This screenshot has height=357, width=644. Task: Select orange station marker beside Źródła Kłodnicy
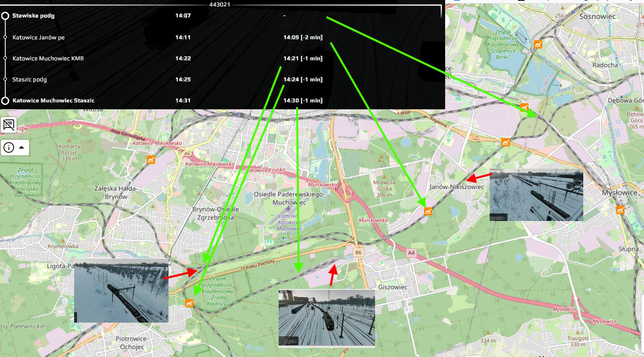point(189,303)
